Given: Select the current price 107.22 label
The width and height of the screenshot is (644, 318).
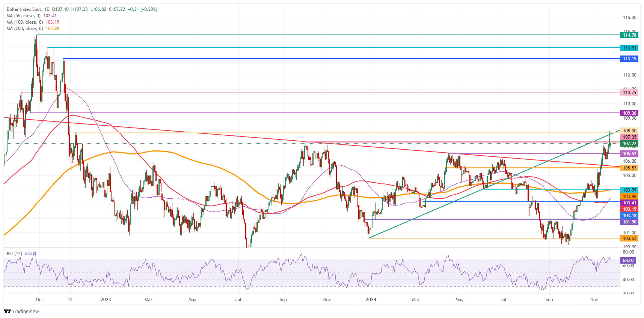Looking at the screenshot, I should [629, 144].
